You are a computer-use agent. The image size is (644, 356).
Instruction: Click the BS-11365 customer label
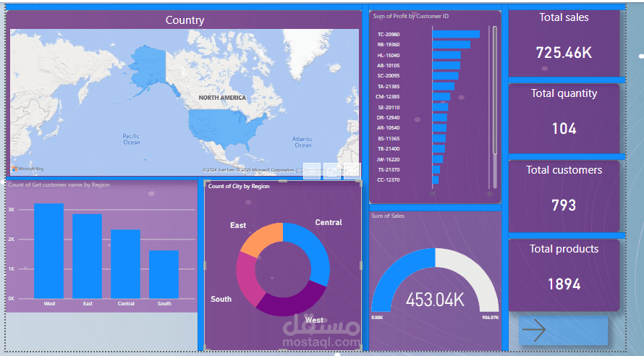pos(389,138)
